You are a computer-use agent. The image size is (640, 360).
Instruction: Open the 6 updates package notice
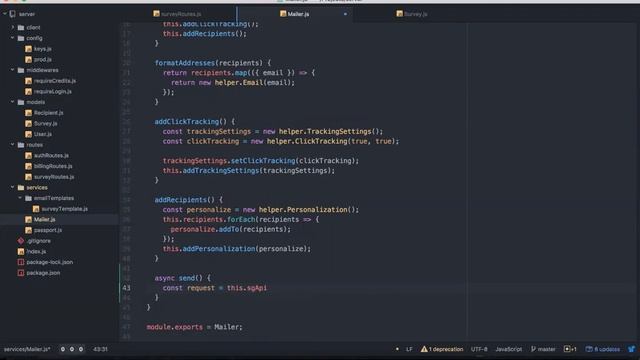click(x=603, y=349)
